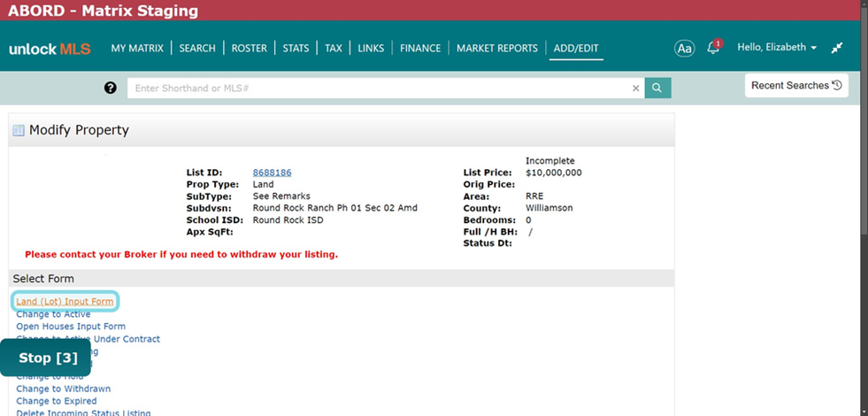Image resolution: width=868 pixels, height=416 pixels.
Task: Open the MY MATRIX menu
Action: point(137,48)
